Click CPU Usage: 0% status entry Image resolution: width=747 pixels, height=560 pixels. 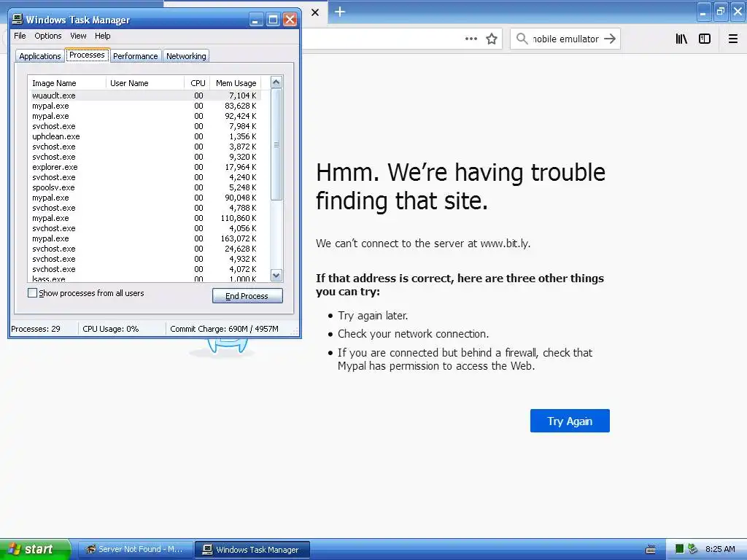(111, 329)
